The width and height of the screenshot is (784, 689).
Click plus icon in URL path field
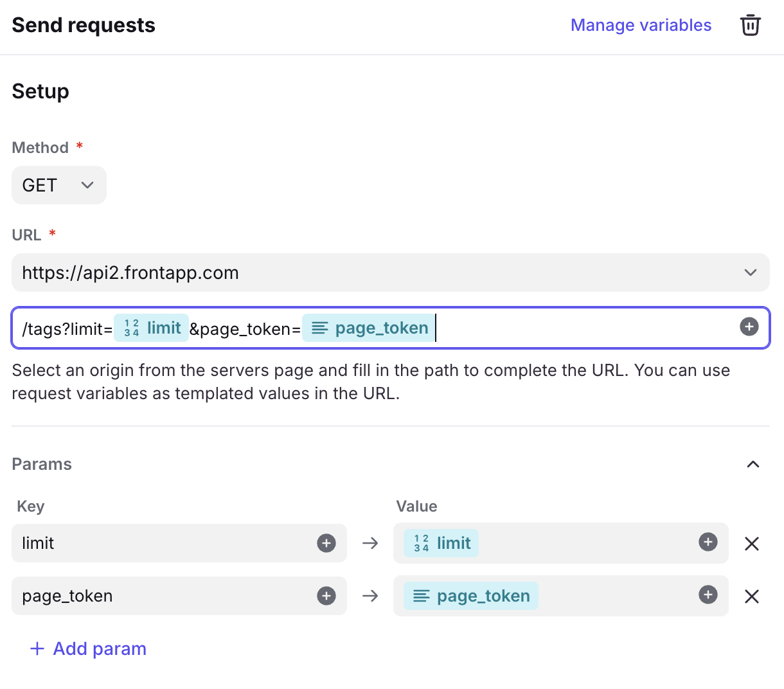pos(749,327)
